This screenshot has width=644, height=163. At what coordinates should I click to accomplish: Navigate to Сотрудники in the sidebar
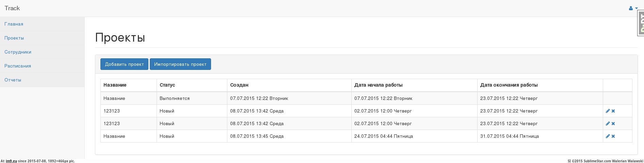point(18,52)
